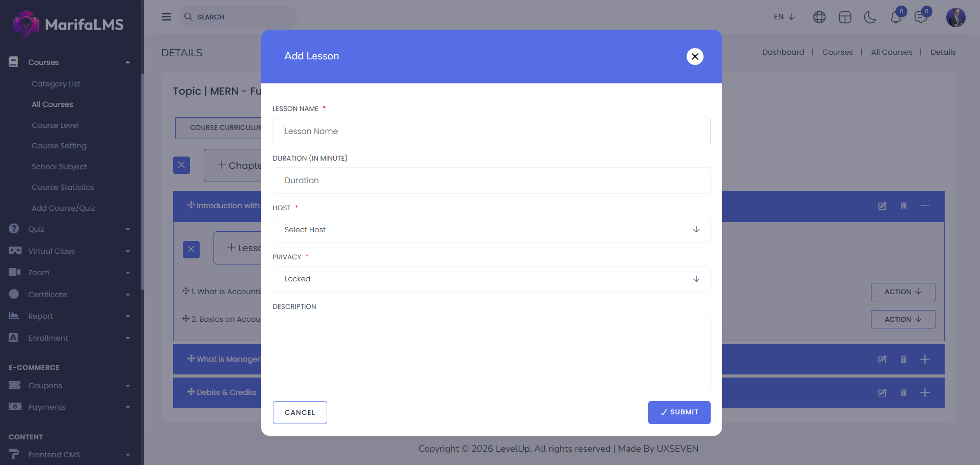Click into the Lesson Name field
980x465 pixels.
[491, 131]
